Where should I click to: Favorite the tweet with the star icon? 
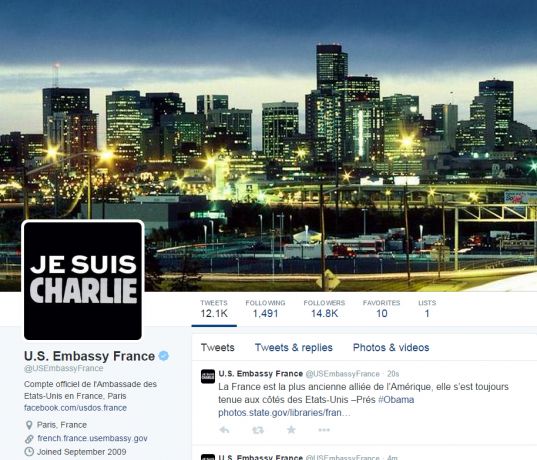[x=291, y=429]
